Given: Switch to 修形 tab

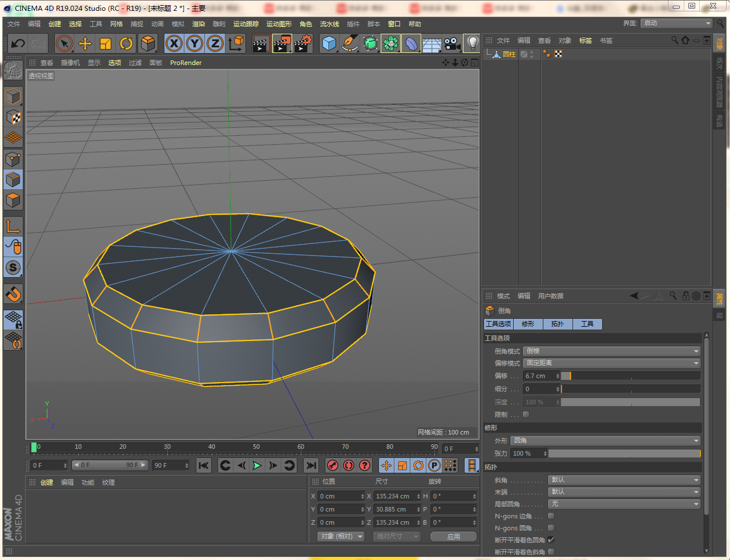Looking at the screenshot, I should tap(528, 324).
